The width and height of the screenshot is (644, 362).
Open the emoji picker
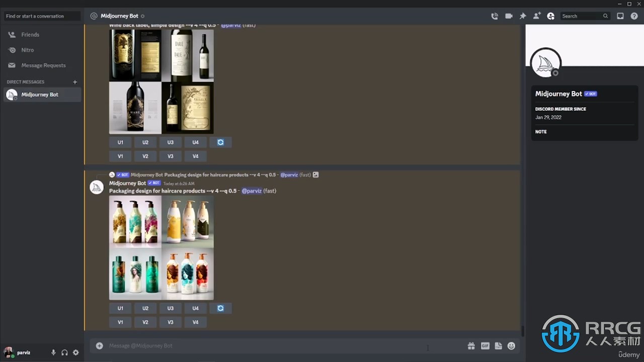(511, 346)
